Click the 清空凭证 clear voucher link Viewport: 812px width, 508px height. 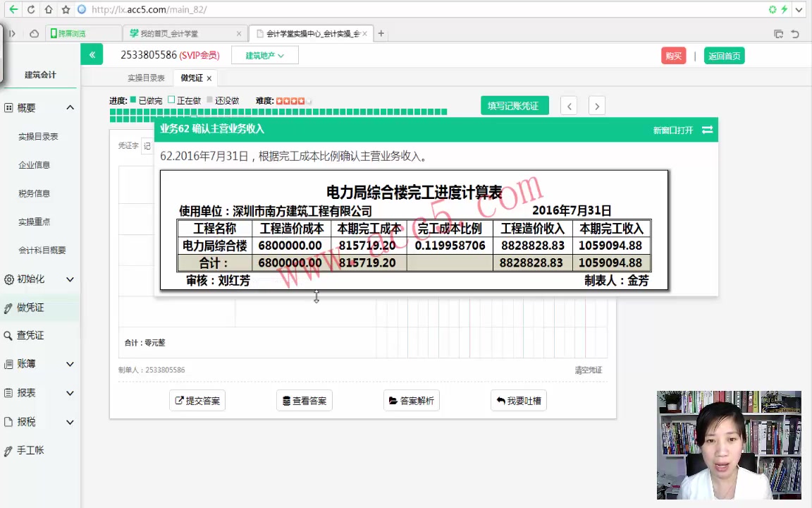point(588,369)
